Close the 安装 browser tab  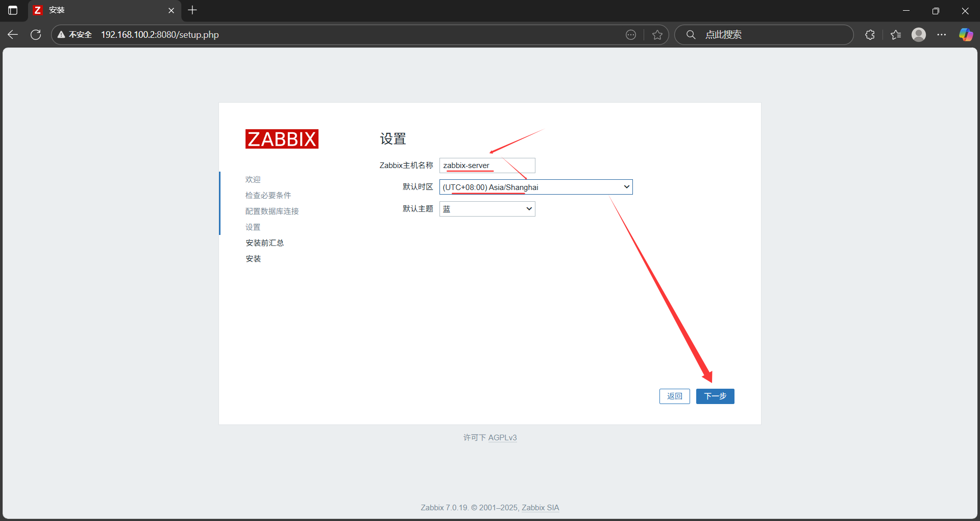[x=171, y=10]
